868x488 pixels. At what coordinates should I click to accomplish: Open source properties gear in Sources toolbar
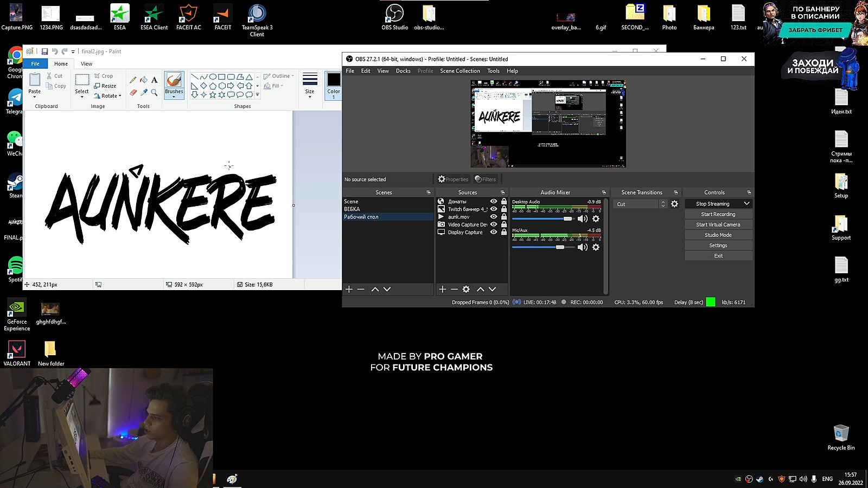click(x=466, y=289)
